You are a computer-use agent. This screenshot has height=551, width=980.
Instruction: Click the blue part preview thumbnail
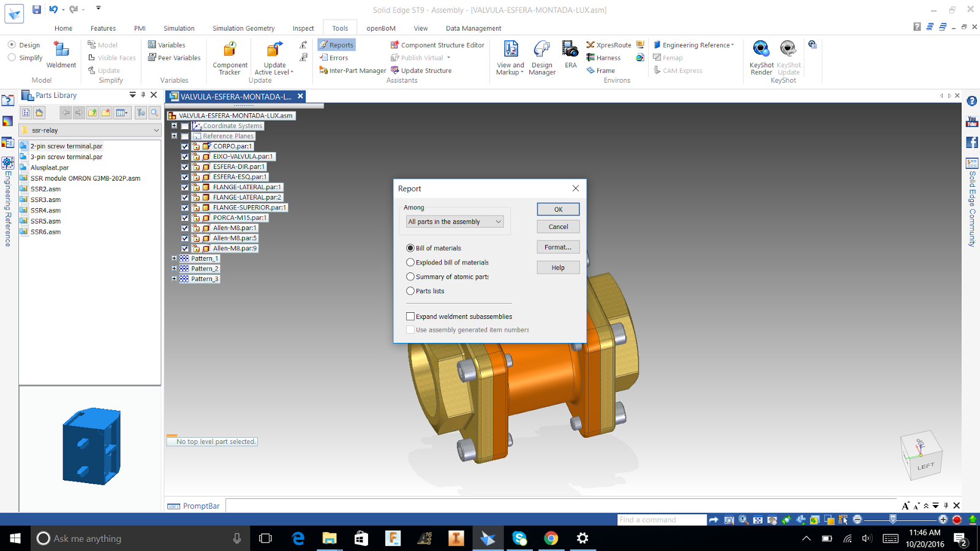(91, 446)
